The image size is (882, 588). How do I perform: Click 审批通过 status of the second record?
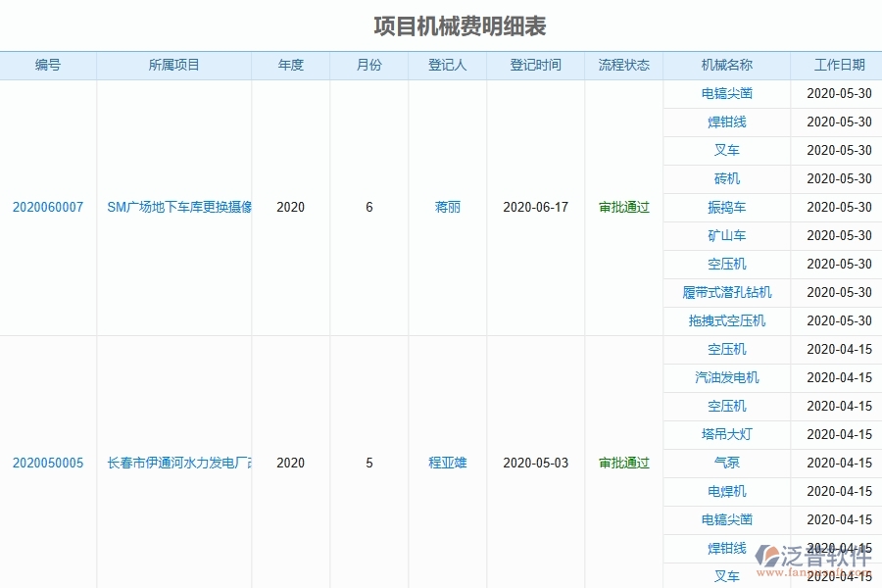(x=621, y=464)
